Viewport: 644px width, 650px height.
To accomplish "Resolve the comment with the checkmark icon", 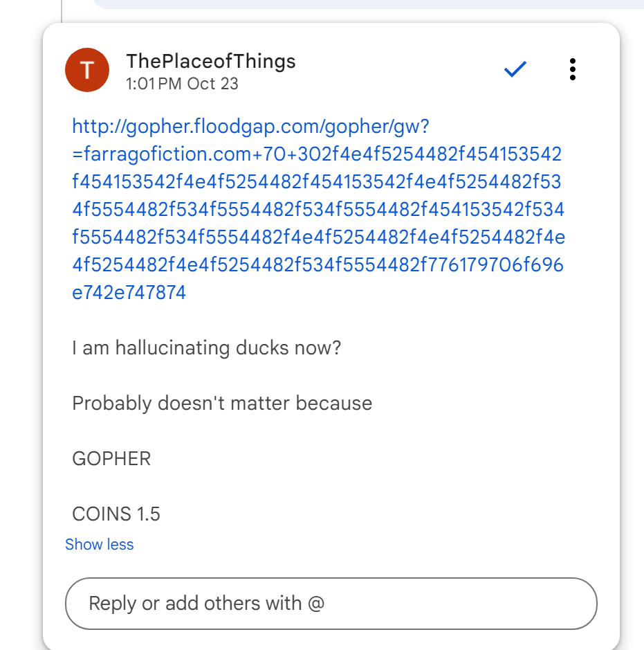I will coord(515,69).
